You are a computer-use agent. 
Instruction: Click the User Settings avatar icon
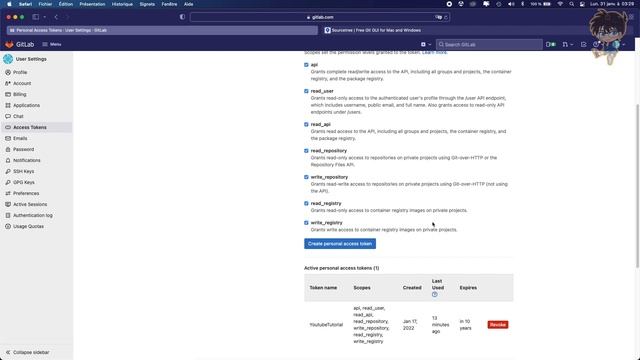(8, 59)
